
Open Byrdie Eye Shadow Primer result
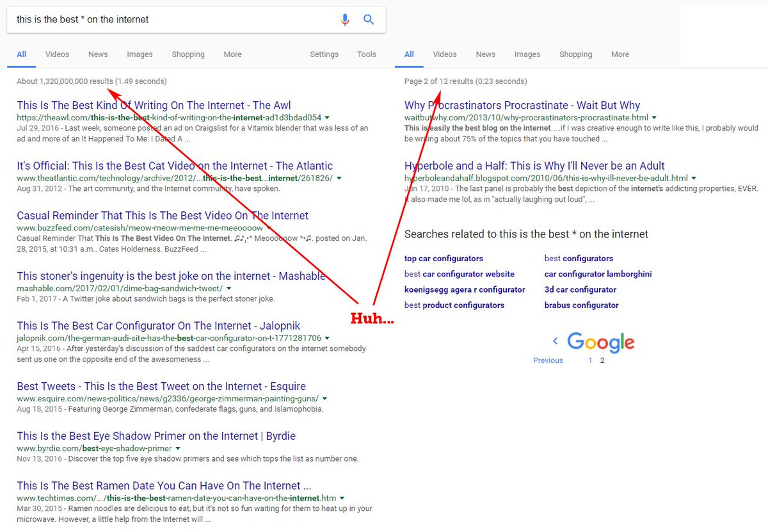[x=156, y=436]
